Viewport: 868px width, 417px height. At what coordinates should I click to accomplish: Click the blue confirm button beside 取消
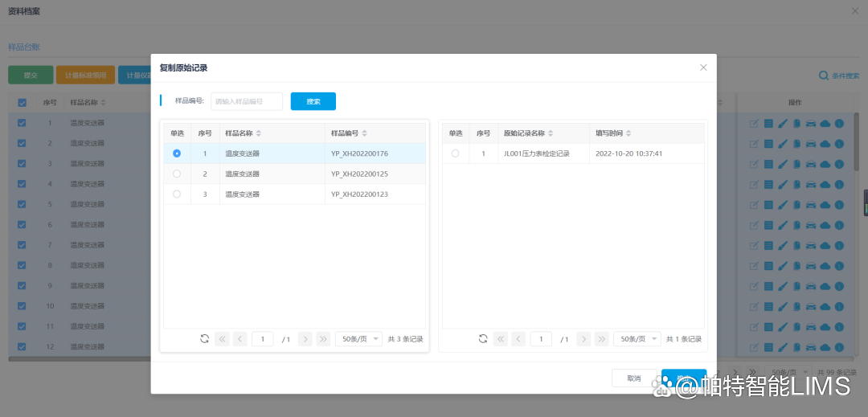[x=683, y=378]
